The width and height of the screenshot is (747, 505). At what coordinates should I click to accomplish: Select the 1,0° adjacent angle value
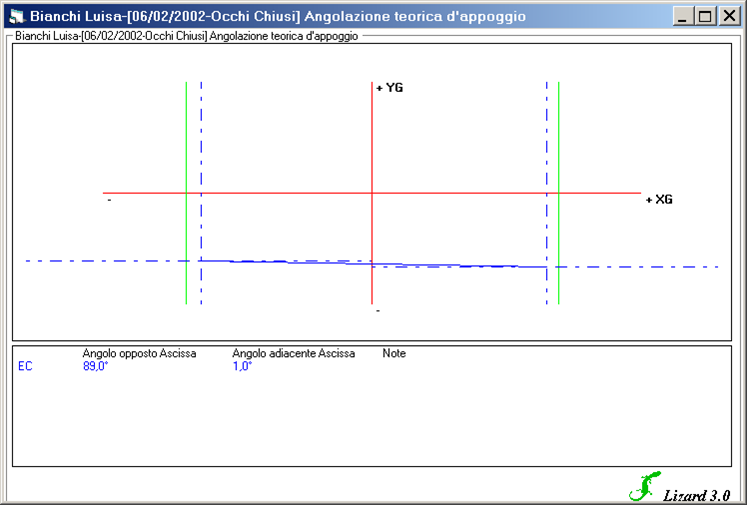point(242,366)
